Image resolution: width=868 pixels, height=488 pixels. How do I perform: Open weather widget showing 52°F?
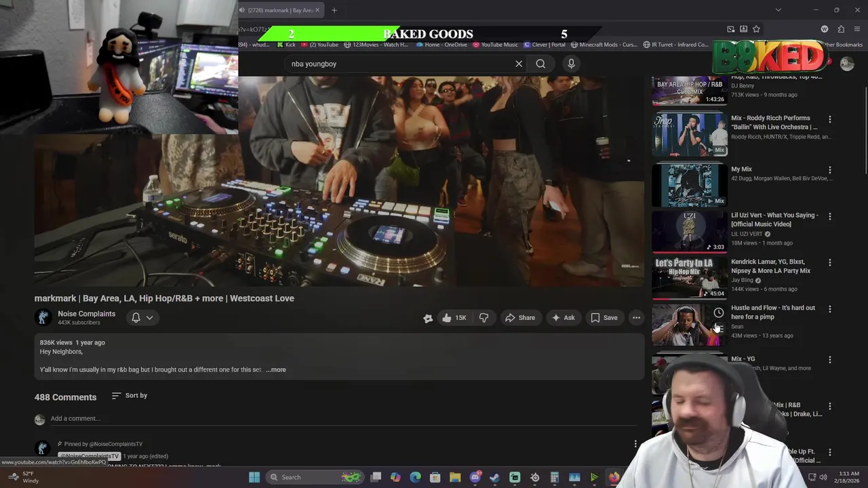pyautogui.click(x=24, y=477)
